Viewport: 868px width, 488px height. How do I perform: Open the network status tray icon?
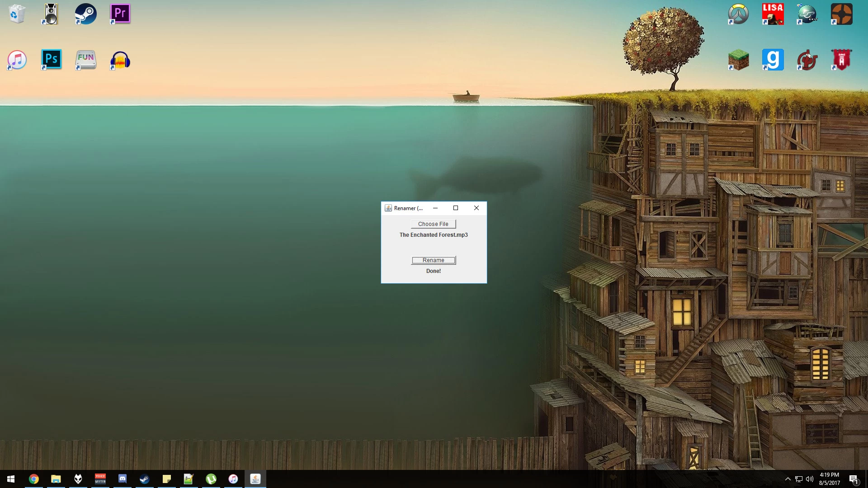(x=799, y=479)
